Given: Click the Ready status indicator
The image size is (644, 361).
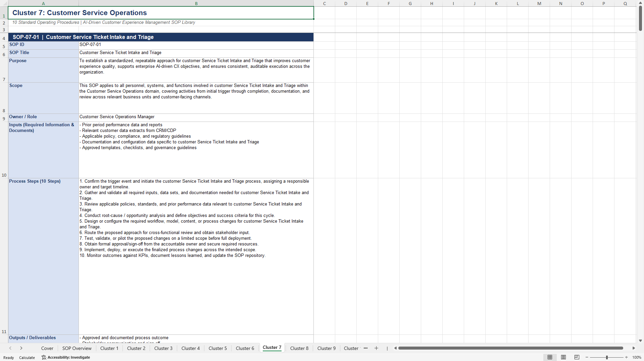Looking at the screenshot, I should pos(9,358).
